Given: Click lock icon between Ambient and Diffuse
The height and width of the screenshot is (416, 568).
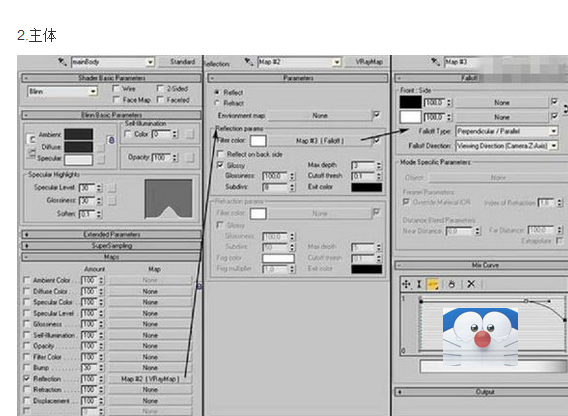Looking at the screenshot, I should tap(31, 139).
